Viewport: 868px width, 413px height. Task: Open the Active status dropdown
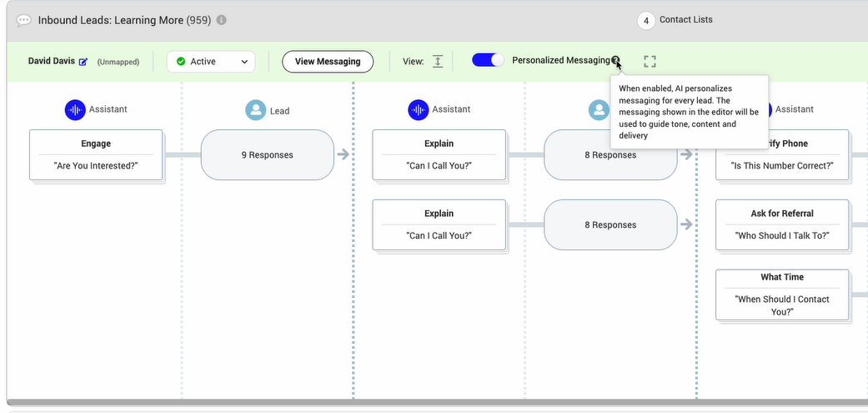[210, 62]
